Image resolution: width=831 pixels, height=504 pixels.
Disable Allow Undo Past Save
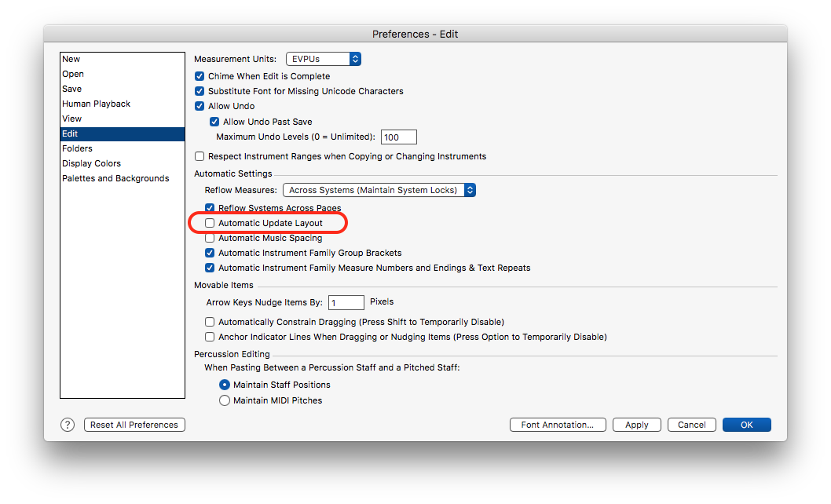tap(214, 122)
